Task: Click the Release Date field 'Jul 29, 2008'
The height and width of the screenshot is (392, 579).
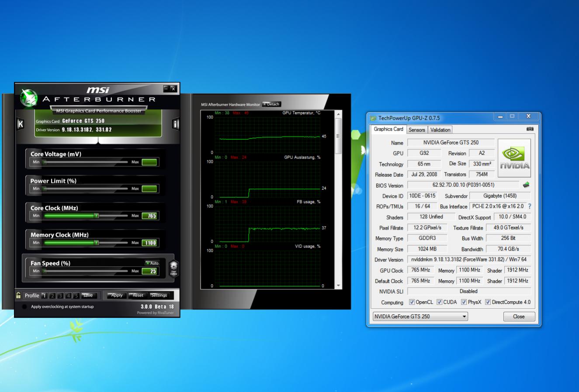Action: (x=424, y=174)
